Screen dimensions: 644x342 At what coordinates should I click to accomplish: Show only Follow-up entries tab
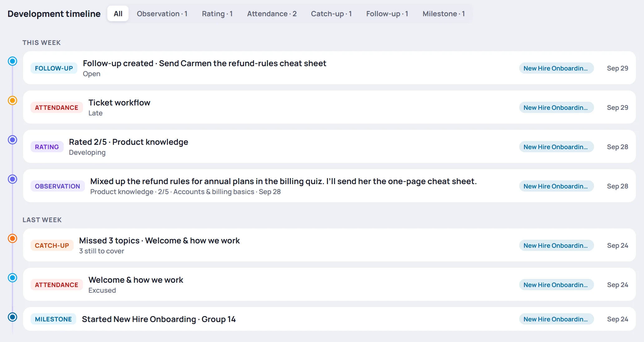[x=387, y=14]
